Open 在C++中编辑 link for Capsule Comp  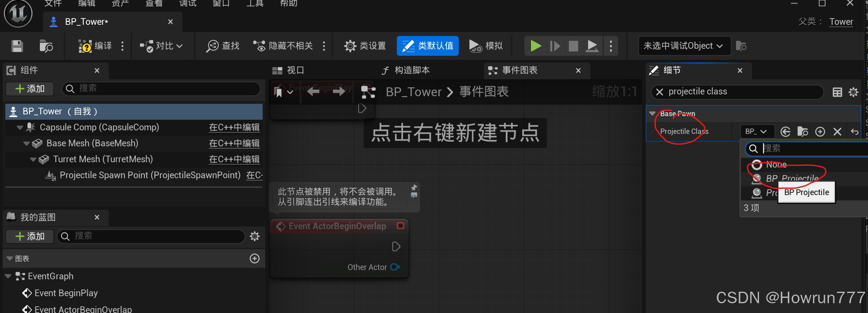click(x=234, y=128)
